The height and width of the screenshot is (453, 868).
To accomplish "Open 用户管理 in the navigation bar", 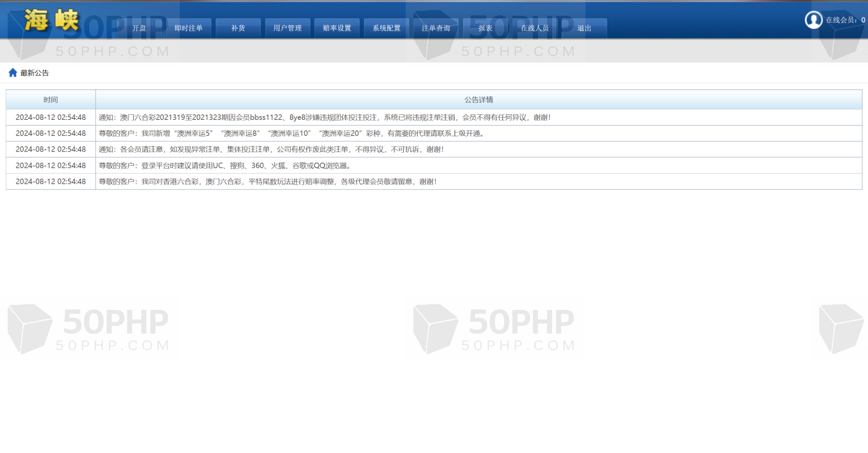I will (x=287, y=28).
